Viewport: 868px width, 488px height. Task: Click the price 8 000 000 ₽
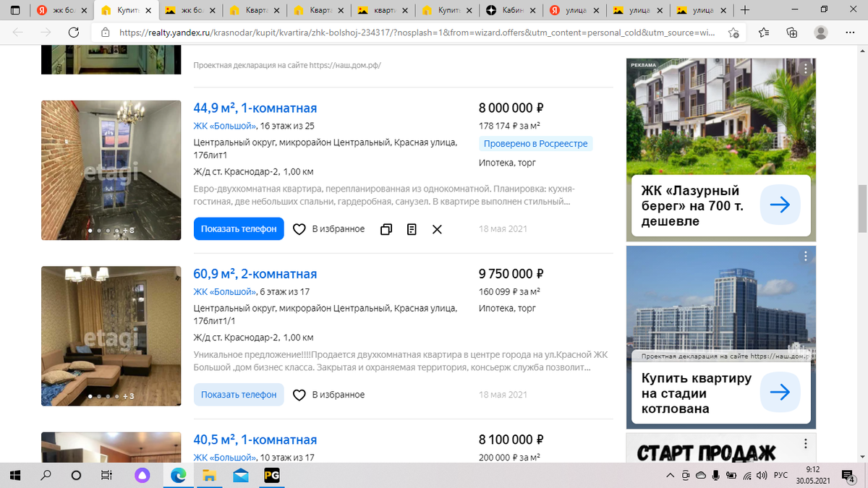point(511,108)
